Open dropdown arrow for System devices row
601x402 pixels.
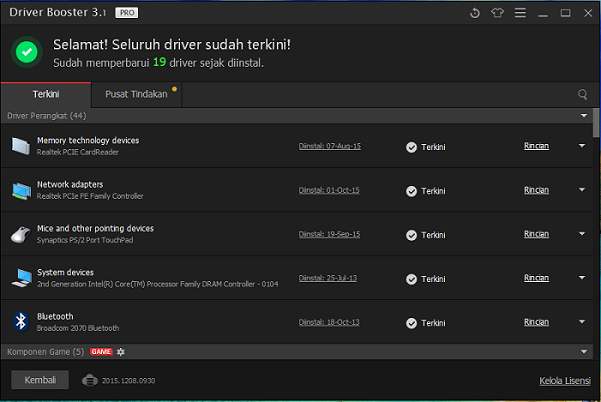coord(582,277)
